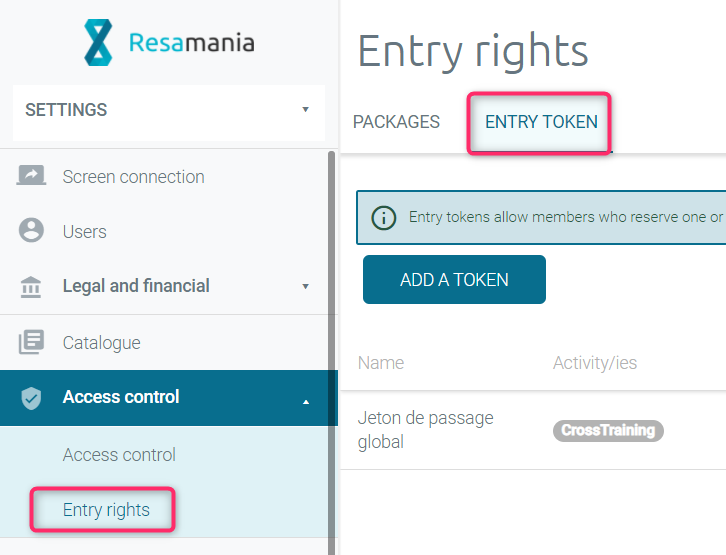Click the Catalogue library icon
726x555 pixels.
pyautogui.click(x=32, y=343)
